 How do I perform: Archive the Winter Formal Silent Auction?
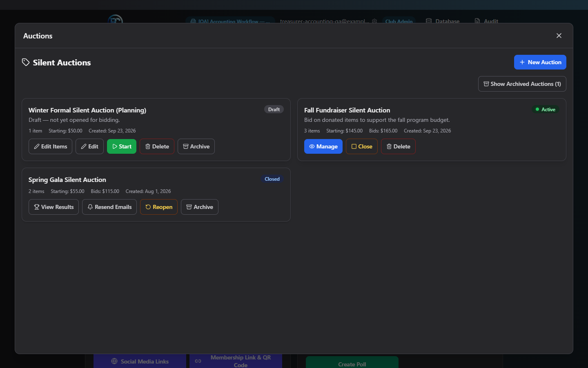(196, 146)
